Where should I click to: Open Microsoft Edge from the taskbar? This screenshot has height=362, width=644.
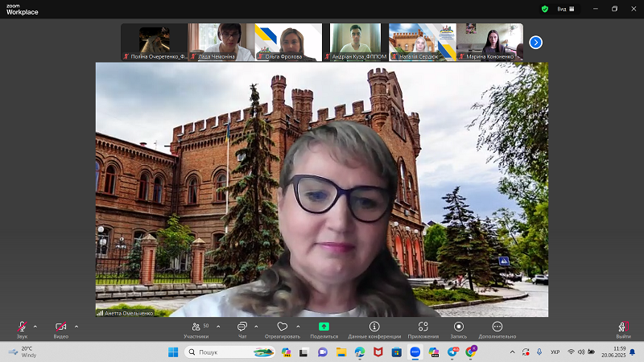360,352
